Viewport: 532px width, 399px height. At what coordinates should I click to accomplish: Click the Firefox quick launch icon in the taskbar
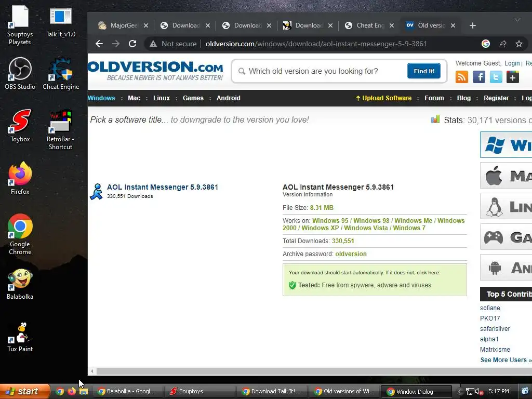click(x=72, y=391)
